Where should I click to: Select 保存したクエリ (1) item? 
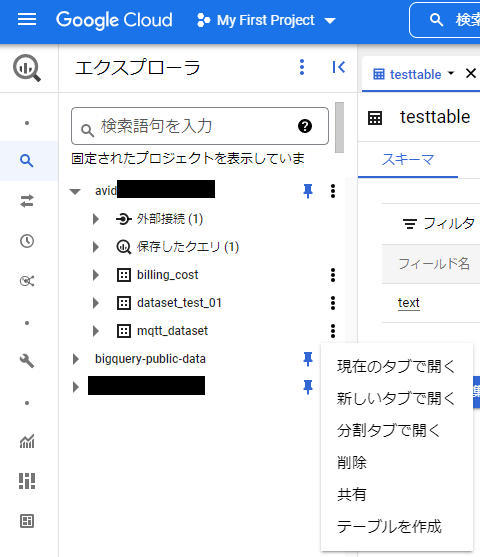coord(188,247)
